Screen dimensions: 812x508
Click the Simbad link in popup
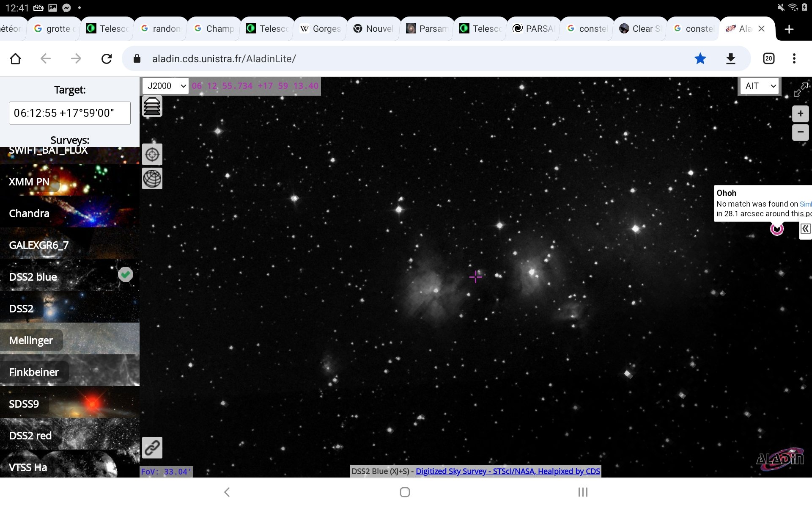805,204
